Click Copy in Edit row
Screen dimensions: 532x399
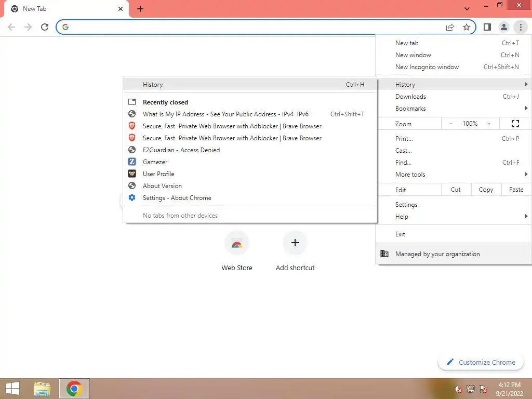[x=486, y=190]
